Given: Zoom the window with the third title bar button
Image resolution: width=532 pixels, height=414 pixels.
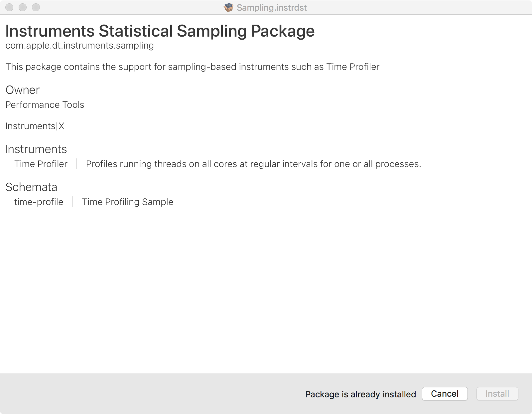Looking at the screenshot, I should (x=36, y=7).
